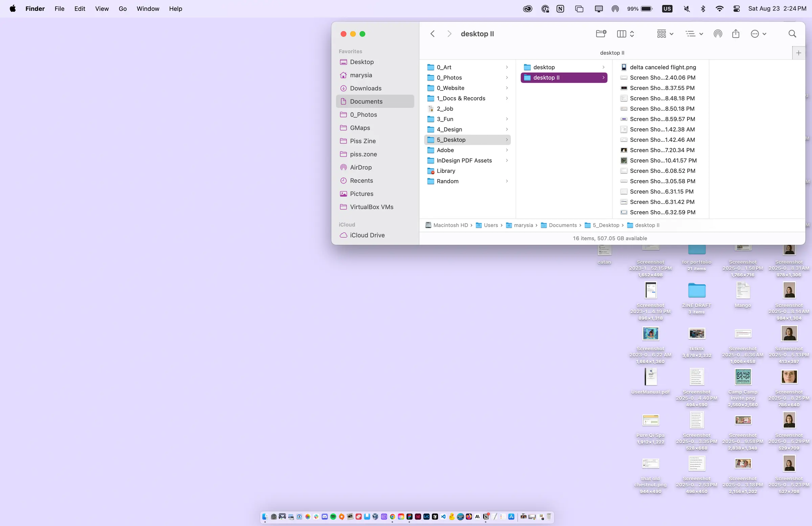The height and width of the screenshot is (526, 812).
Task: Open the Group By dropdown
Action: click(665, 34)
